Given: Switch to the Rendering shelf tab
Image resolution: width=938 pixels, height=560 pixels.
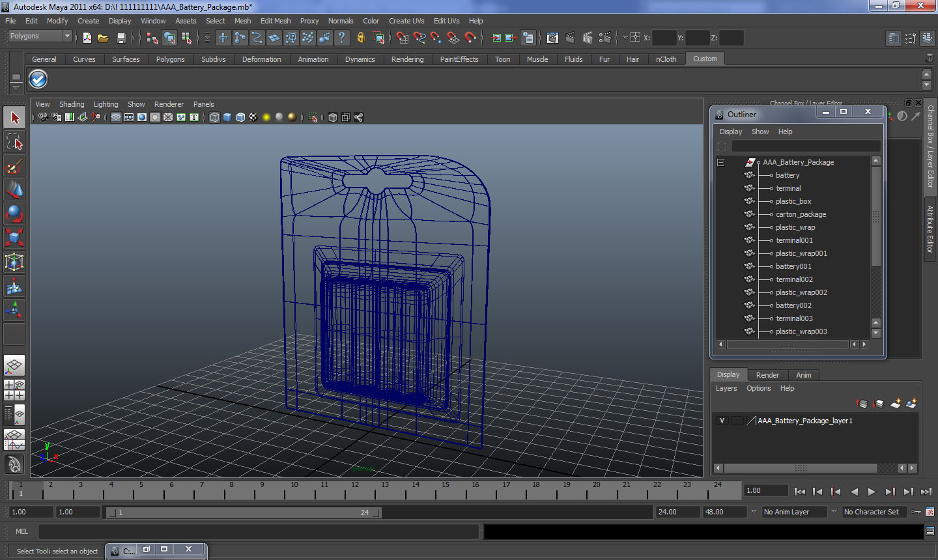Looking at the screenshot, I should click(407, 59).
